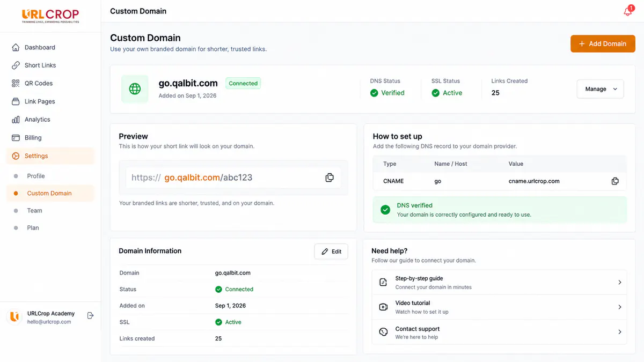Viewport: 644px width, 362px height.
Task: Open the Contact support link
Action: tap(499, 333)
